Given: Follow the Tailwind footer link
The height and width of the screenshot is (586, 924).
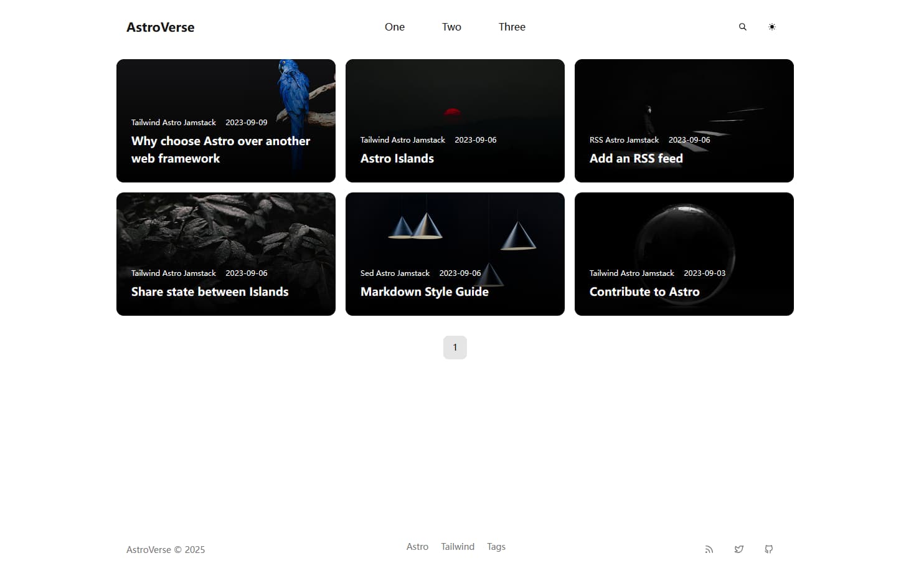Looking at the screenshot, I should pyautogui.click(x=458, y=547).
